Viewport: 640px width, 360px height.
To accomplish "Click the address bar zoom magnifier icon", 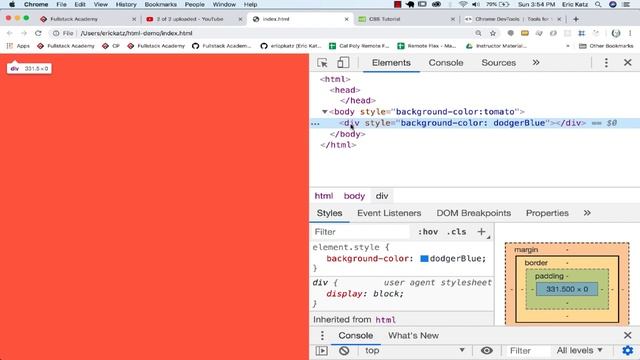I will (478, 33).
